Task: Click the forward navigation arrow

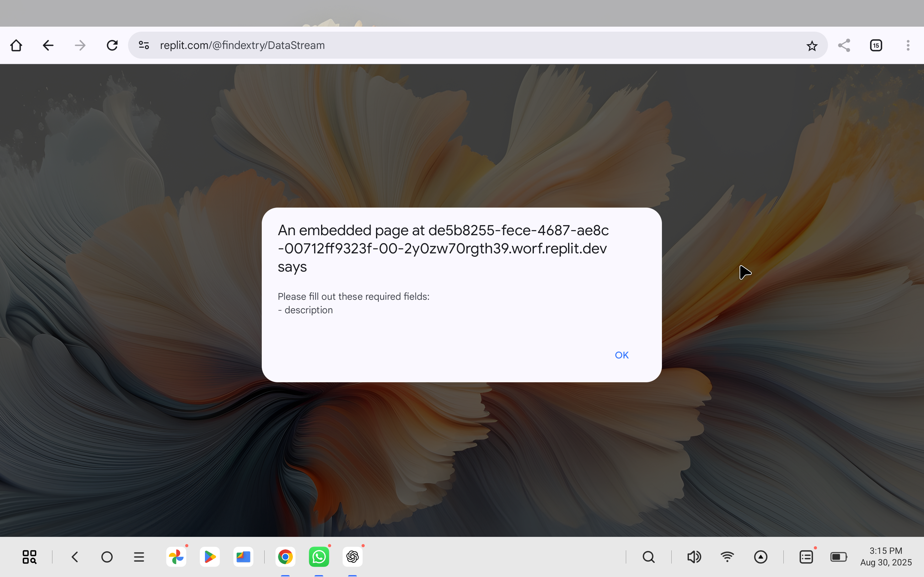Action: coord(80,45)
